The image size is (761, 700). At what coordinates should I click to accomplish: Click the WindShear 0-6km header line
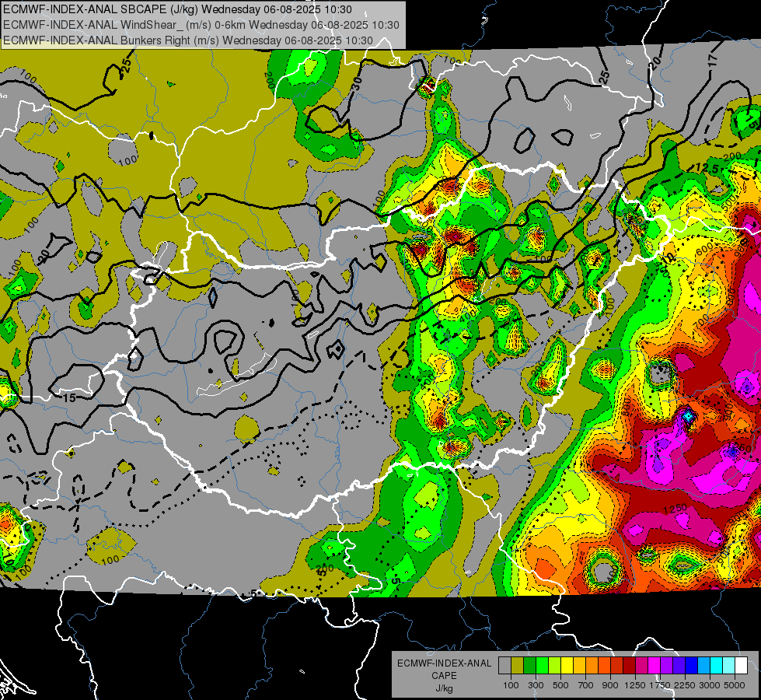coord(201,25)
